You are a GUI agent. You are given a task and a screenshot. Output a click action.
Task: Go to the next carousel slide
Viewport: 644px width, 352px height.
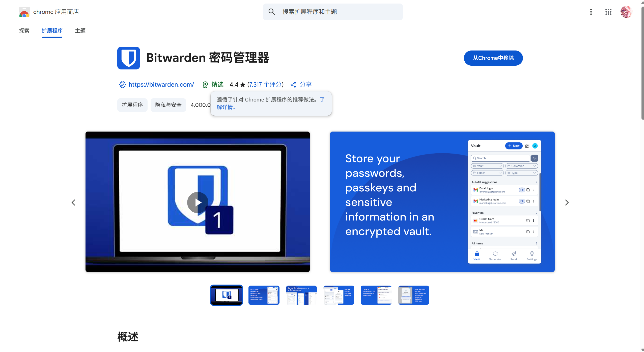coord(567,202)
